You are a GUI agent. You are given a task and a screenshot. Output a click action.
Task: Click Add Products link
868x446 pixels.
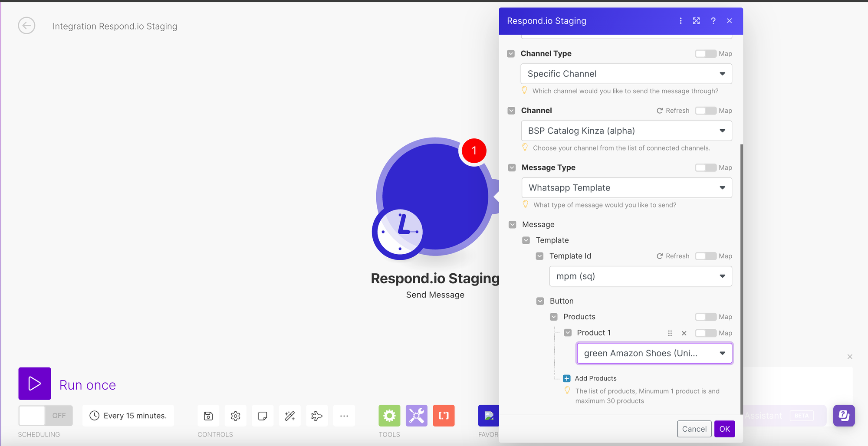click(595, 378)
